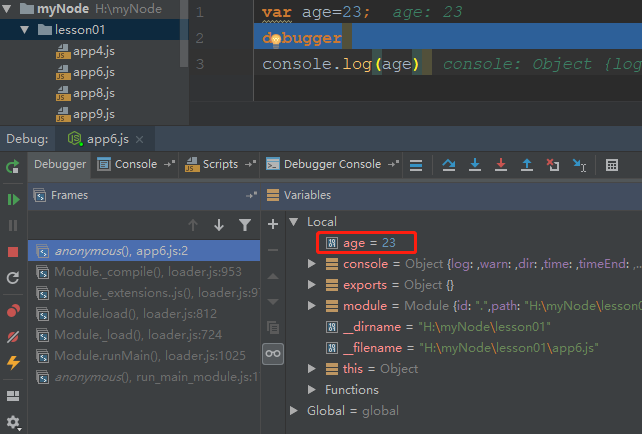Click project tree vertical scrollbar
The image size is (642, 434).
point(184,33)
